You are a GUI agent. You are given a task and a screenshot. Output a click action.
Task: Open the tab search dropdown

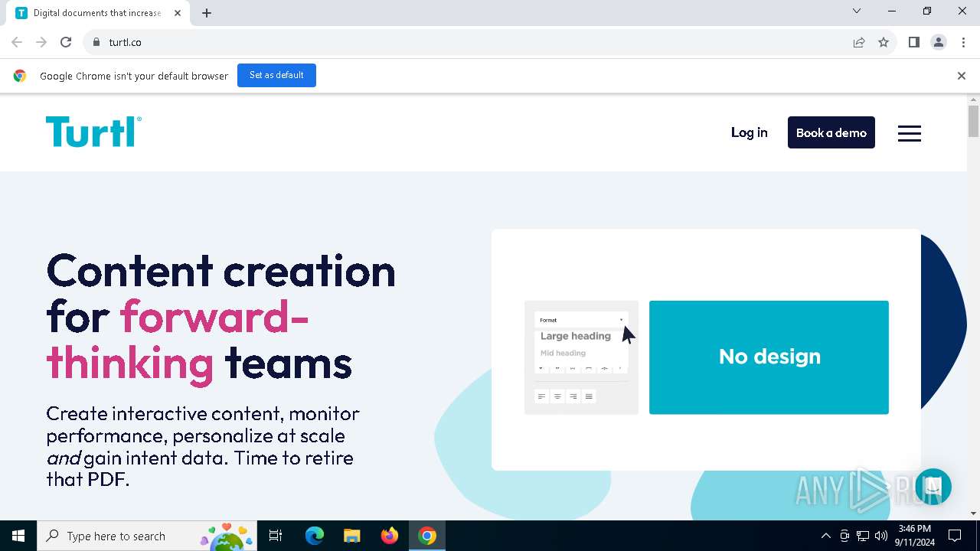point(857,11)
